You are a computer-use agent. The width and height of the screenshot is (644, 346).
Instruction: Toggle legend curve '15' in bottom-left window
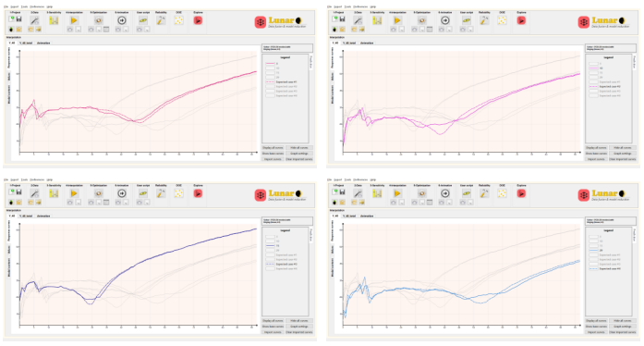(277, 245)
